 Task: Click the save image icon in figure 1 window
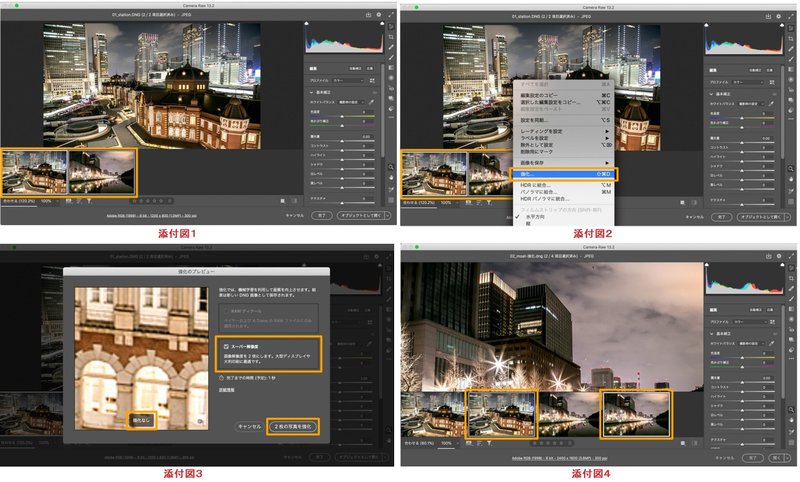click(x=368, y=14)
